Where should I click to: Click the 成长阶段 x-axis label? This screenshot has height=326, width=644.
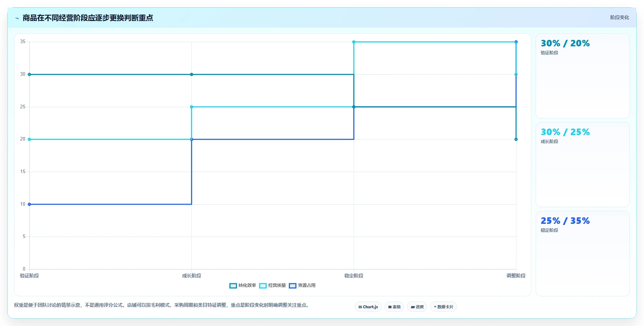pyautogui.click(x=192, y=276)
